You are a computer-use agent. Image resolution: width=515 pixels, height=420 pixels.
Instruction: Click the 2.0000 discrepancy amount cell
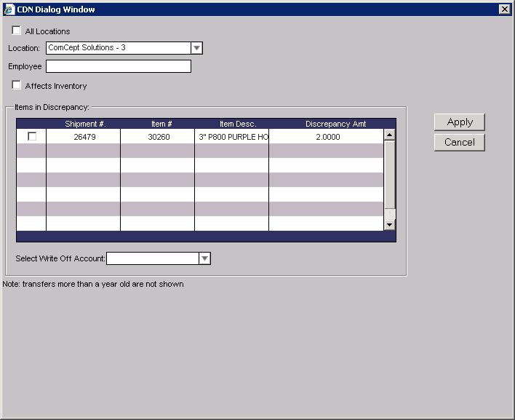[327, 137]
